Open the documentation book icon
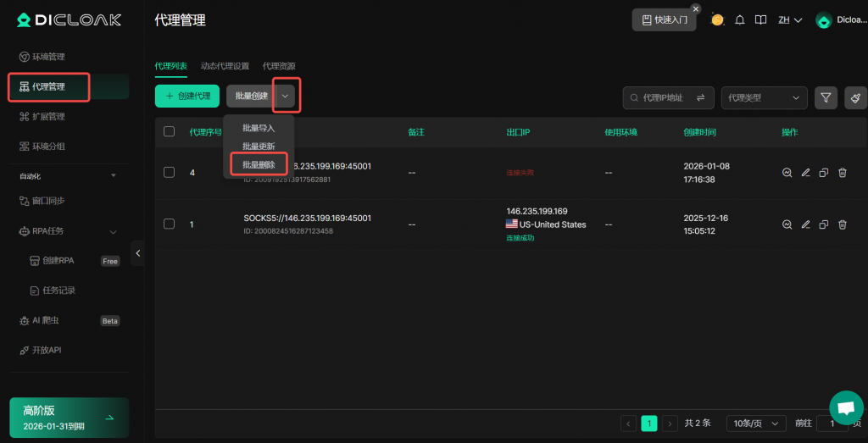This screenshot has width=868, height=443. tap(760, 19)
